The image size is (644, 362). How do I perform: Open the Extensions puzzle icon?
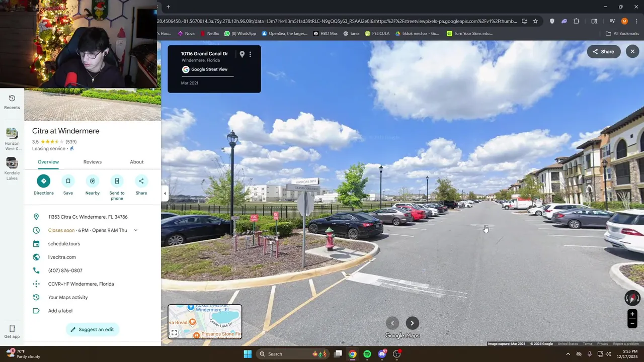pyautogui.click(x=577, y=21)
